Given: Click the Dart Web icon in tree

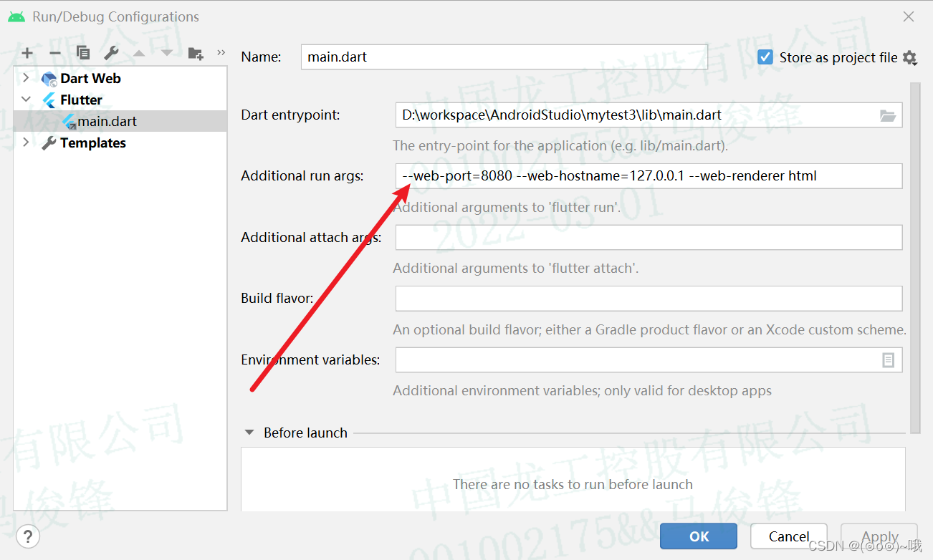Looking at the screenshot, I should [x=49, y=79].
